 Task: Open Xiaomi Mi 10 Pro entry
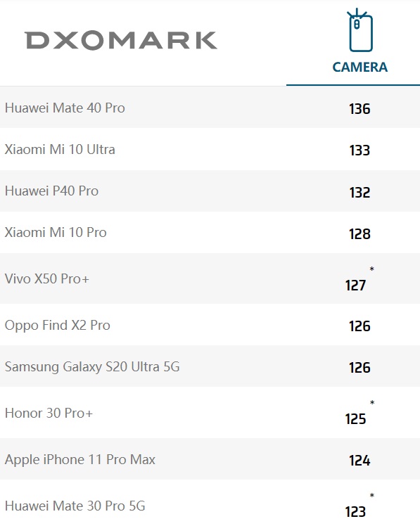[x=56, y=233]
